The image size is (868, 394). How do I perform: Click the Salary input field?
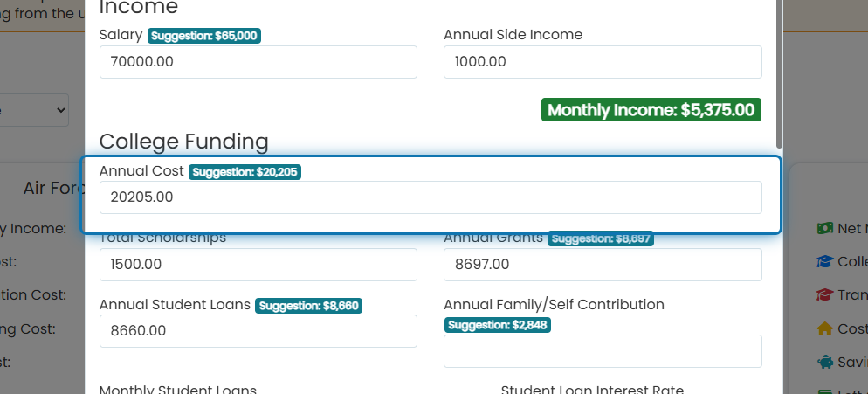258,62
